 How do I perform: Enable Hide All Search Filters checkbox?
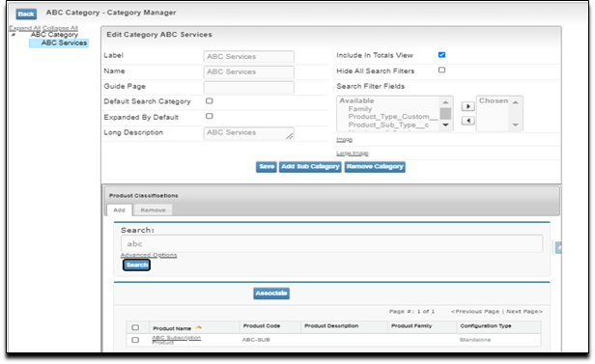tap(441, 70)
